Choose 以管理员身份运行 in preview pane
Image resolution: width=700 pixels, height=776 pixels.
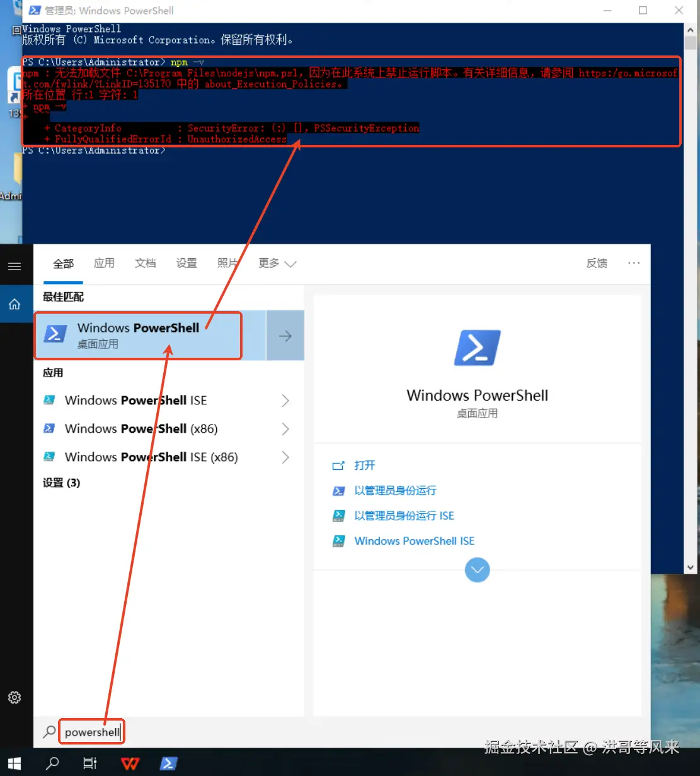coord(395,491)
